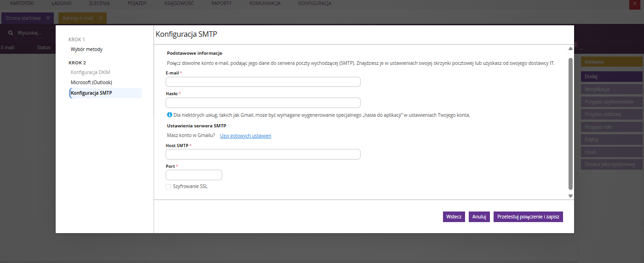The image size is (644, 263).
Task: Click Przetestuj połączenie i zapisz button
Action: [x=528, y=217]
